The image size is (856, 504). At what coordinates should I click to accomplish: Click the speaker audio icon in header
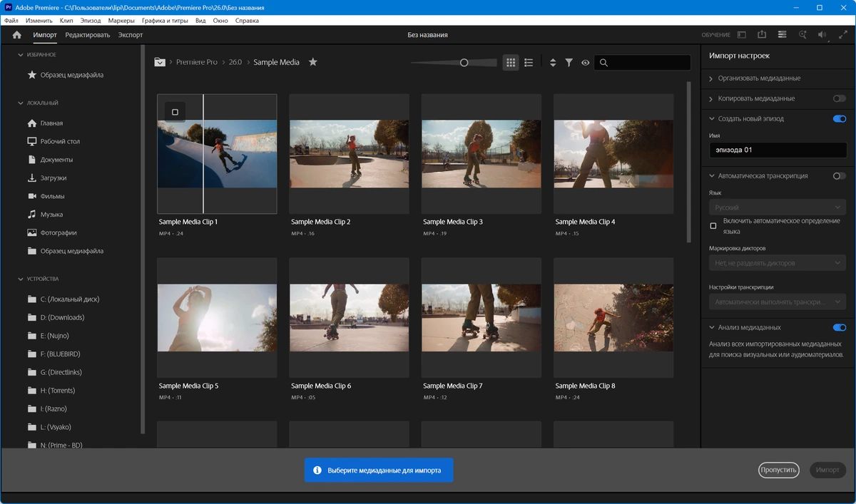click(x=822, y=35)
